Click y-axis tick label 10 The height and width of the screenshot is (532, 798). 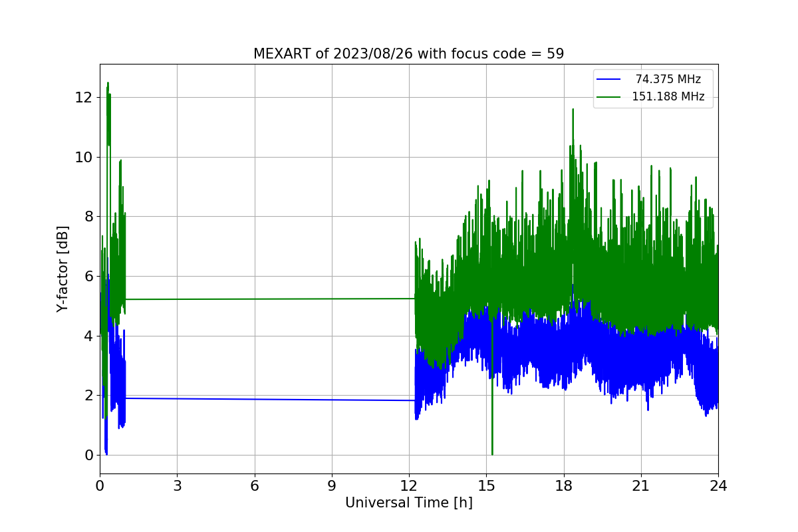84,157
